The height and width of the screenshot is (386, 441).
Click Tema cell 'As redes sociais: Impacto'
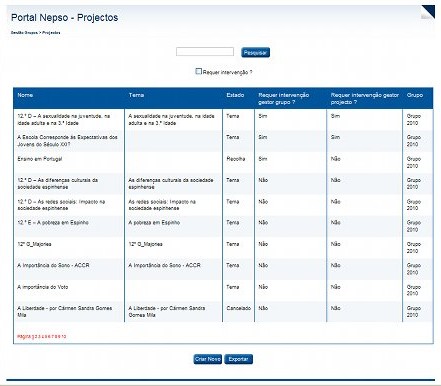(162, 205)
